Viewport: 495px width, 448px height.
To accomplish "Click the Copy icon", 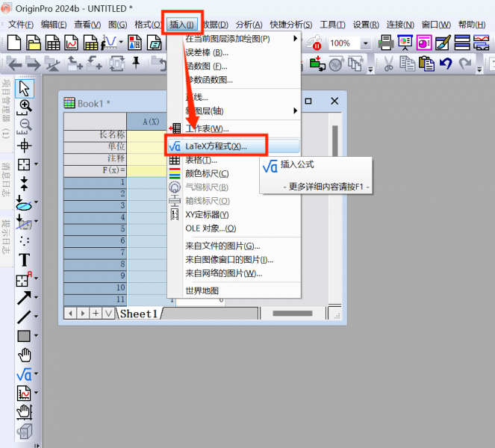I will (407, 63).
